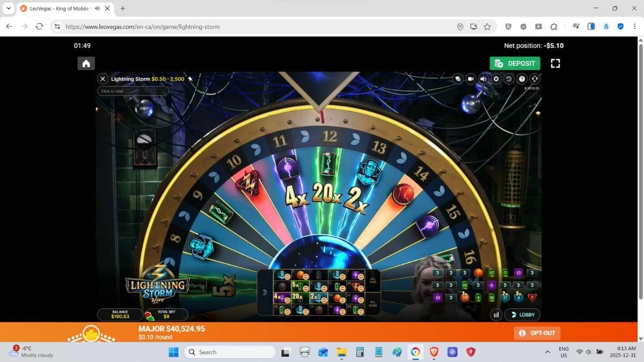Go to the LeoVegas home icon
This screenshot has height=362, width=644.
(86, 63)
